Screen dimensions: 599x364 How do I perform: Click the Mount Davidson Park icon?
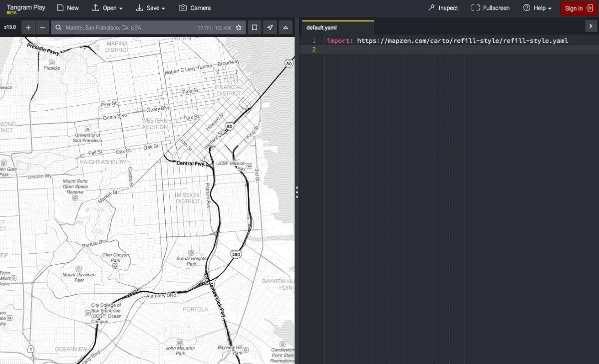tap(79, 270)
